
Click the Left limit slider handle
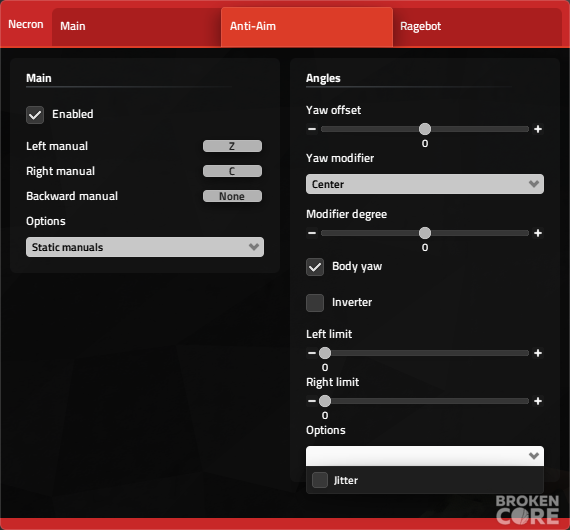325,353
